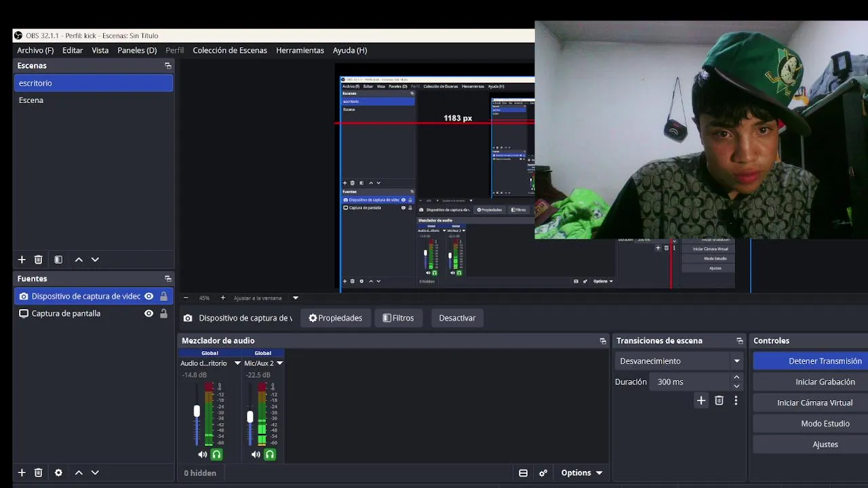Click the 300 ms duration field
The image size is (868, 488).
tap(690, 382)
